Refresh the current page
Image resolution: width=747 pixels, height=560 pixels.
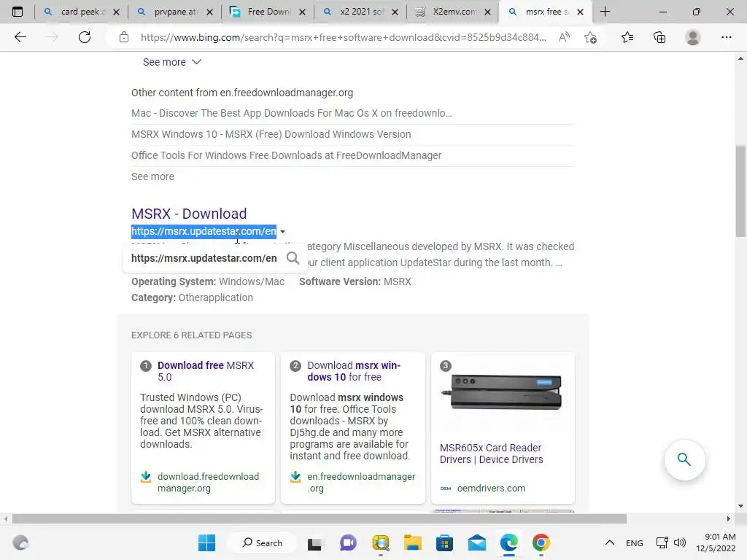click(x=85, y=37)
